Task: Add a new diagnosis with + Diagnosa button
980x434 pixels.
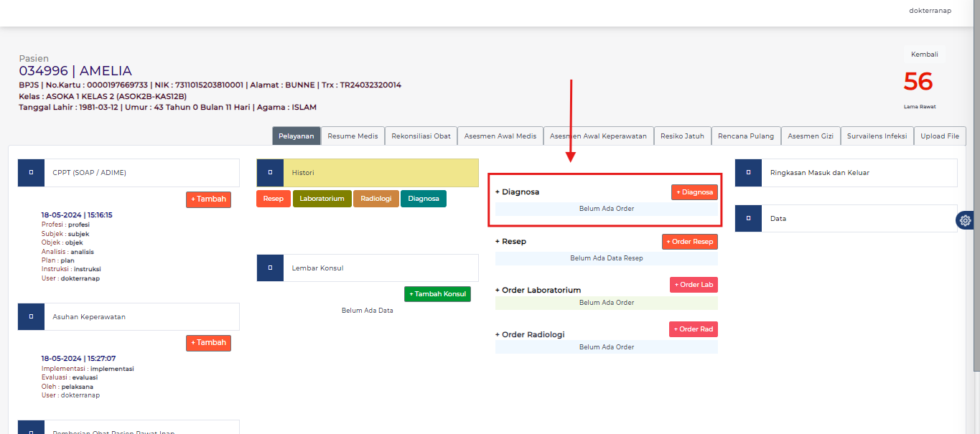Action: [x=694, y=192]
